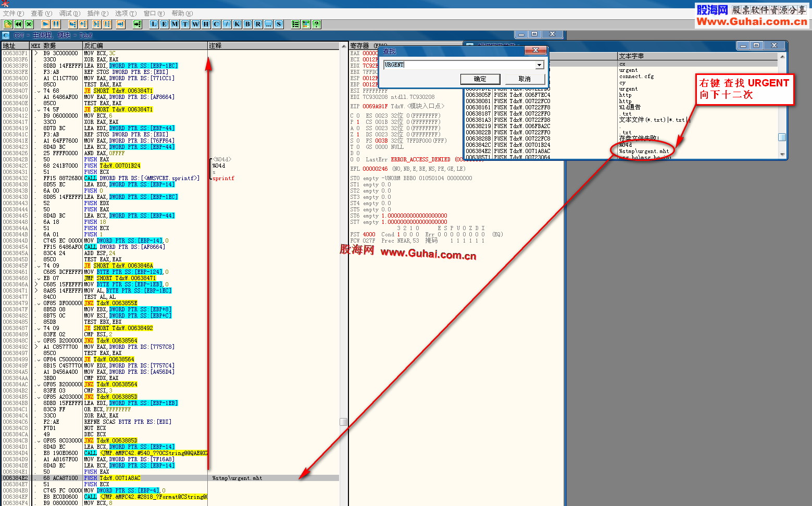
Task: Click the Restart program (rewind) icon
Action: pos(19,24)
